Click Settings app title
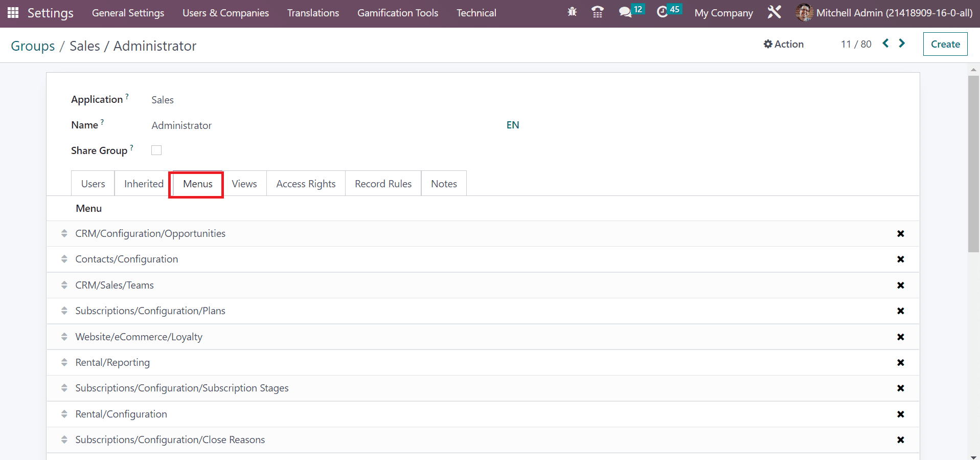 50,13
